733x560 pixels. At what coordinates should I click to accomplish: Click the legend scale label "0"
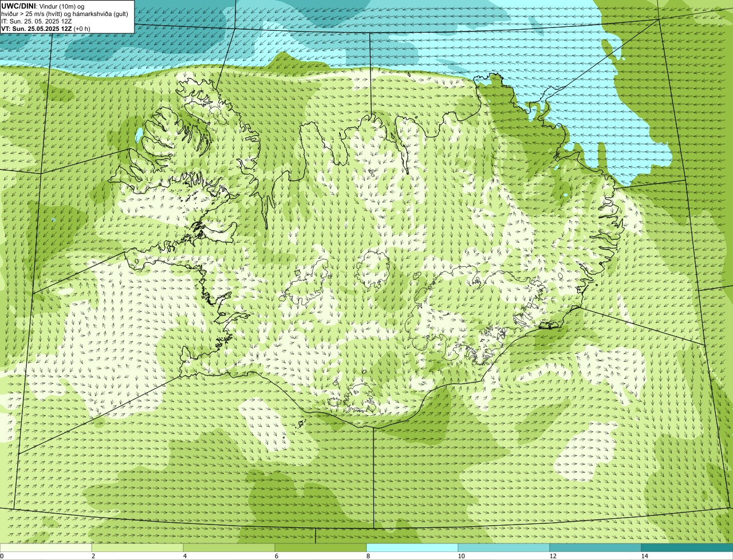coord(2,556)
